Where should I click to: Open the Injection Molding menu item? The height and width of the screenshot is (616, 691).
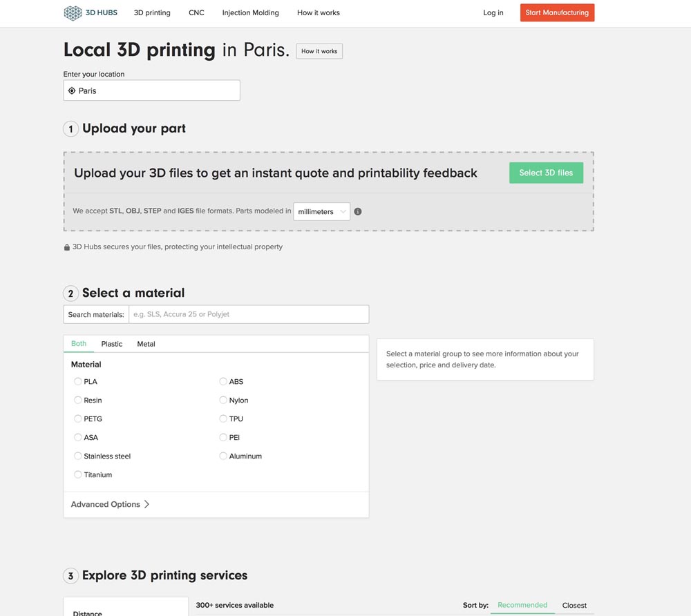[251, 13]
